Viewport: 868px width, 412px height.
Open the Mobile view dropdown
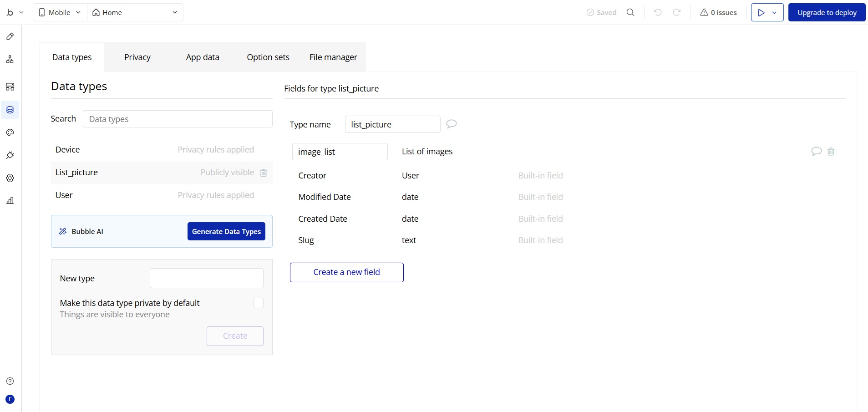pyautogui.click(x=60, y=12)
